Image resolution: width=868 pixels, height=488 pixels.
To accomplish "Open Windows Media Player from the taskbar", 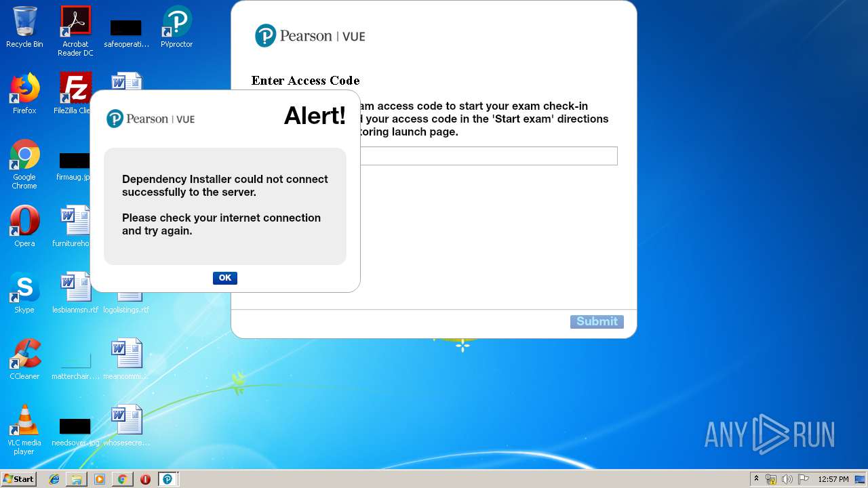I will pos(100,479).
